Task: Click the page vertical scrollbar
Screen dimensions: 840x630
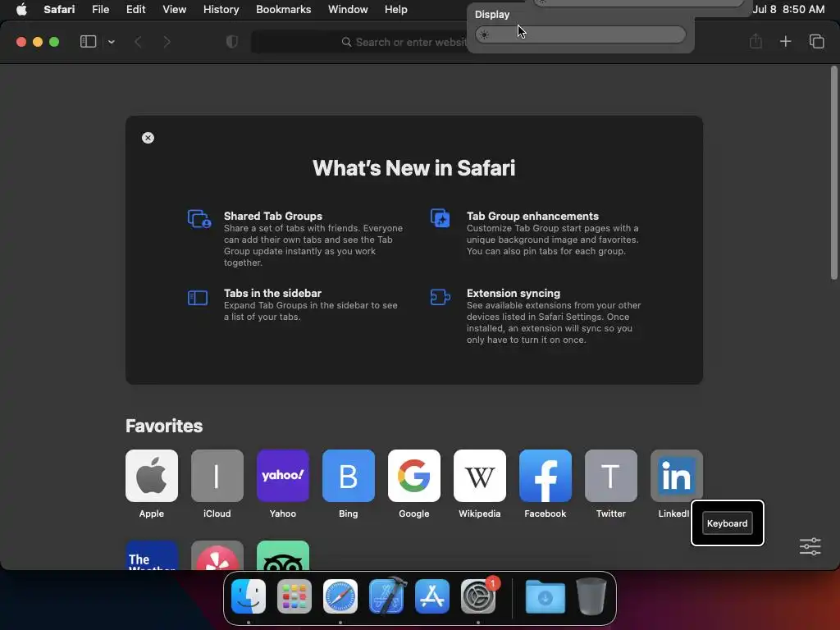Action: (x=833, y=172)
